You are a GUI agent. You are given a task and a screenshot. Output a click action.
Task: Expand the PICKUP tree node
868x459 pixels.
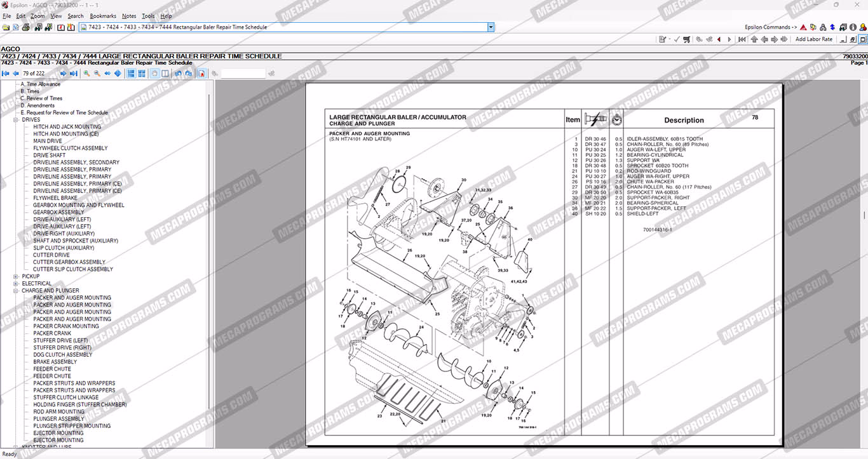tap(16, 277)
